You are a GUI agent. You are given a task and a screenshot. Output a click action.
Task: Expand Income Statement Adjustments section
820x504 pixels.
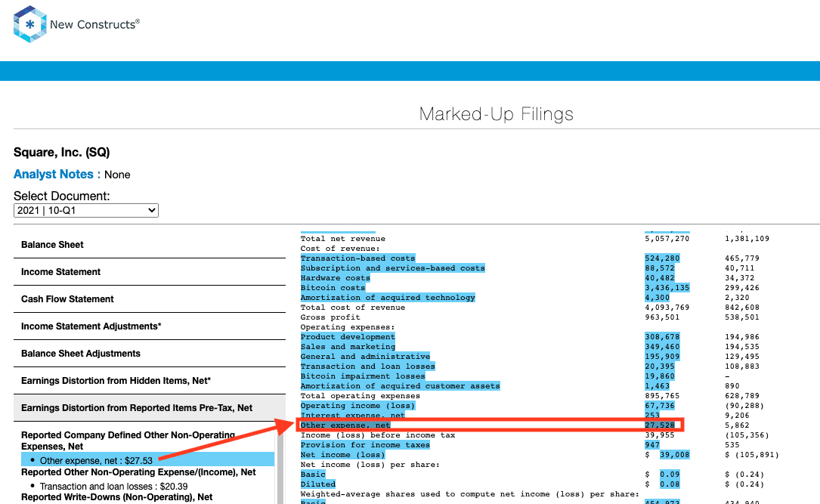(x=150, y=326)
